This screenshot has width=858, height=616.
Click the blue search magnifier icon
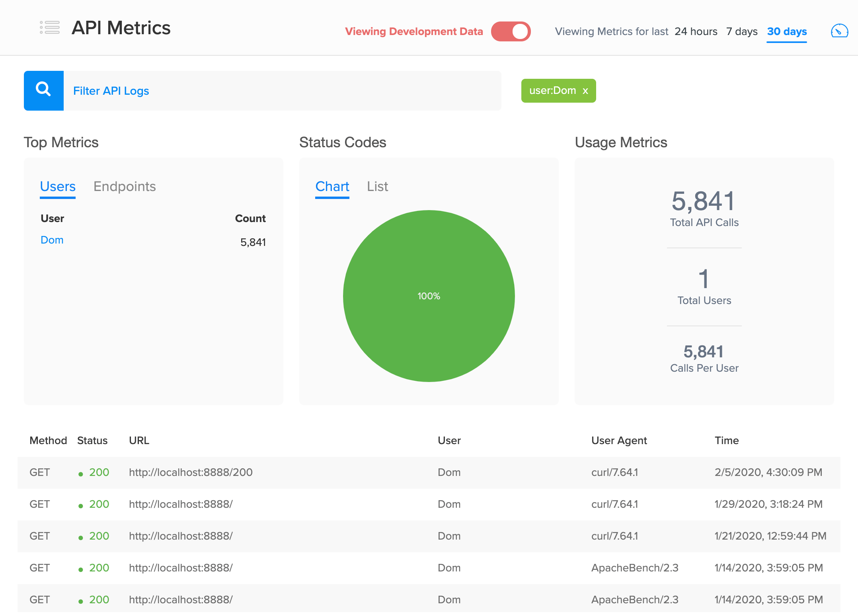(x=43, y=90)
